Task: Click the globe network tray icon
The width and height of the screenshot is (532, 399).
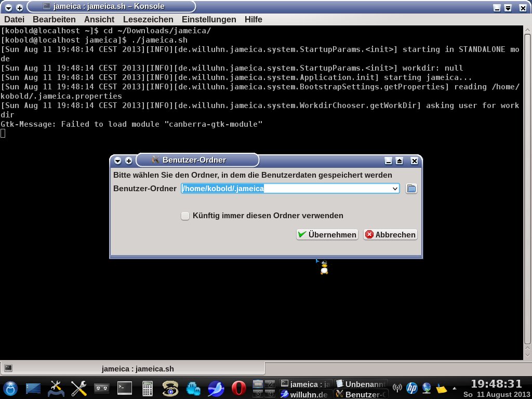Action: click(x=427, y=388)
